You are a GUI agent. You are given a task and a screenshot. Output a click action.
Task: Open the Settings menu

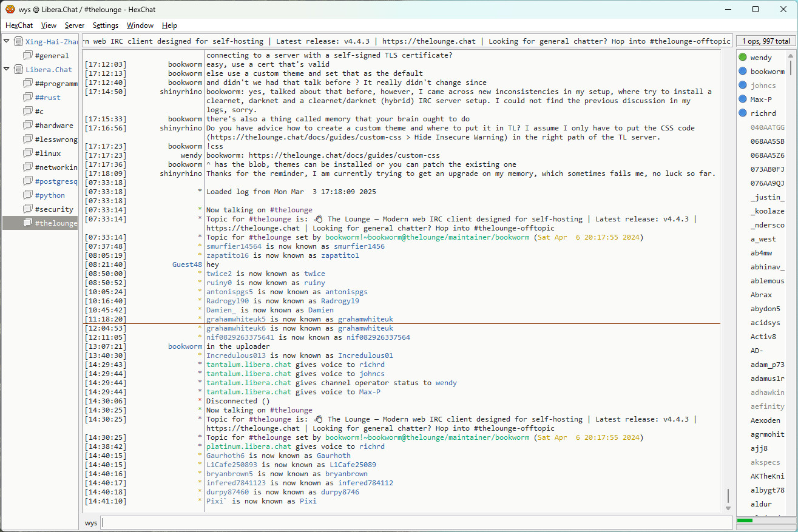(106, 25)
